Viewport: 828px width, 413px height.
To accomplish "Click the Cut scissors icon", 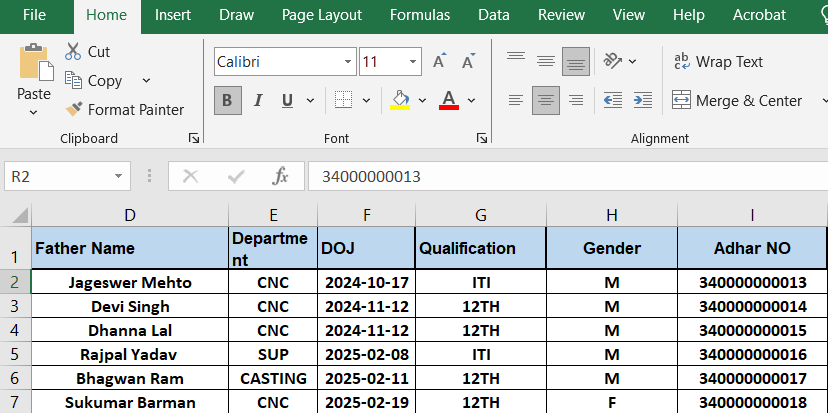I will [x=73, y=52].
